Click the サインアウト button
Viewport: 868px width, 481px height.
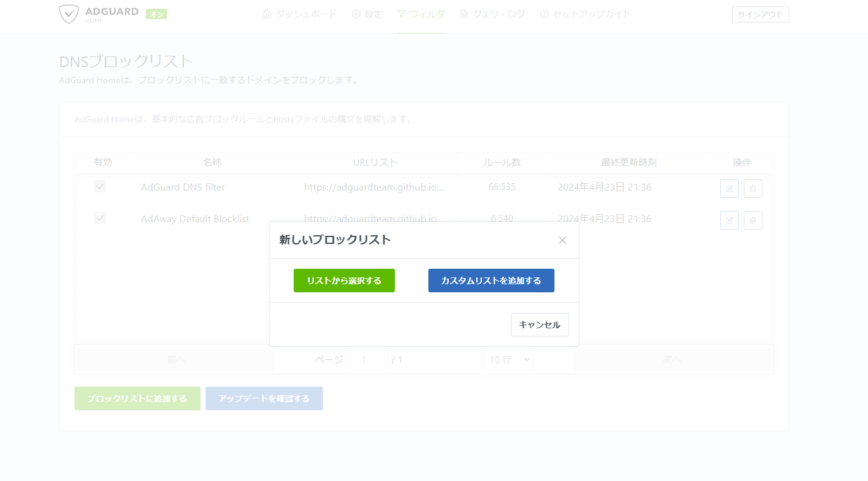click(x=761, y=14)
